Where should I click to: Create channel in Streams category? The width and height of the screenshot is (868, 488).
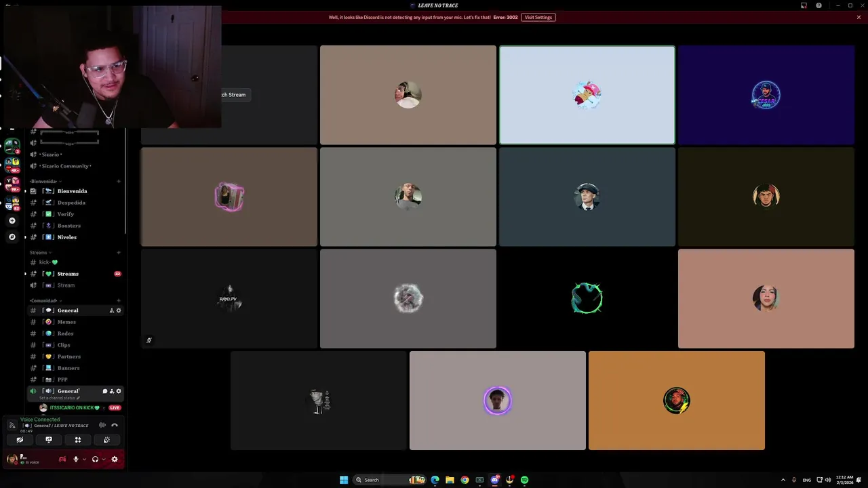click(119, 253)
